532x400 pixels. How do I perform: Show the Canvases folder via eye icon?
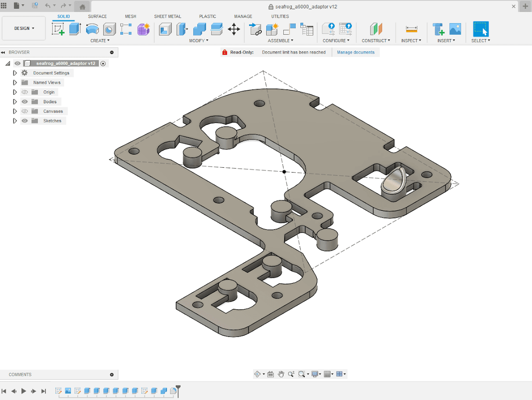tap(25, 111)
